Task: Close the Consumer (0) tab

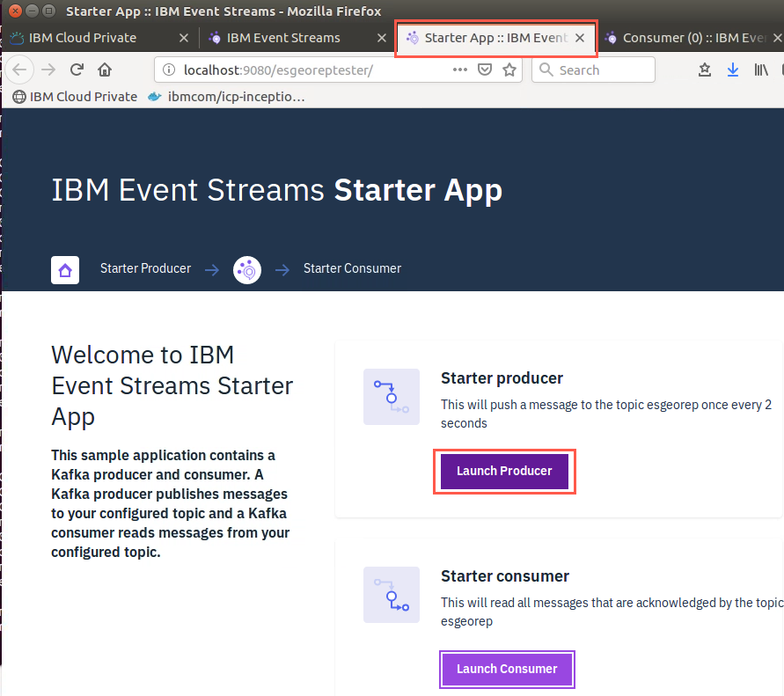Action: (x=778, y=38)
